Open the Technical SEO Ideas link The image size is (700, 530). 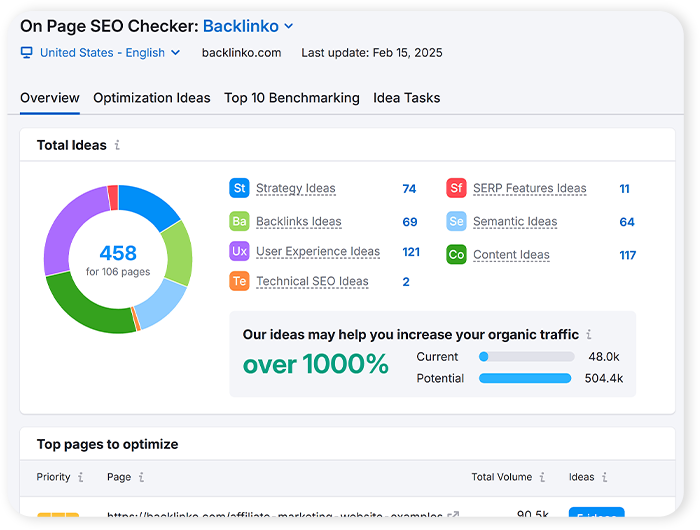point(312,281)
